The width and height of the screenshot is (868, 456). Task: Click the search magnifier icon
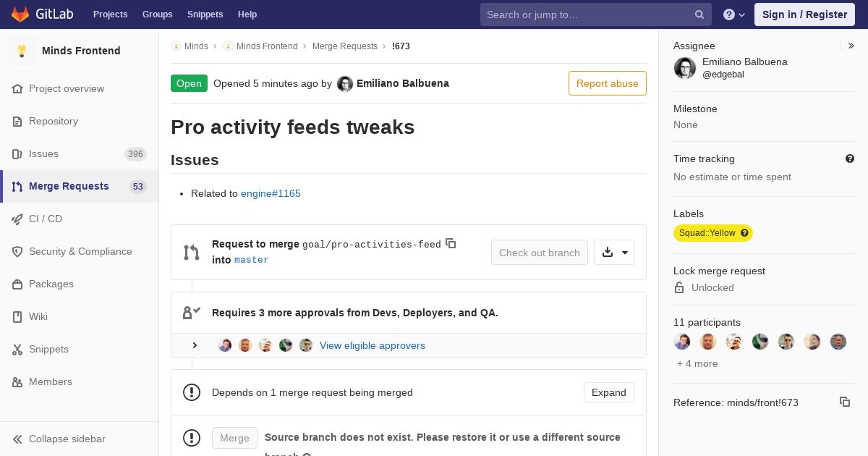pos(699,14)
